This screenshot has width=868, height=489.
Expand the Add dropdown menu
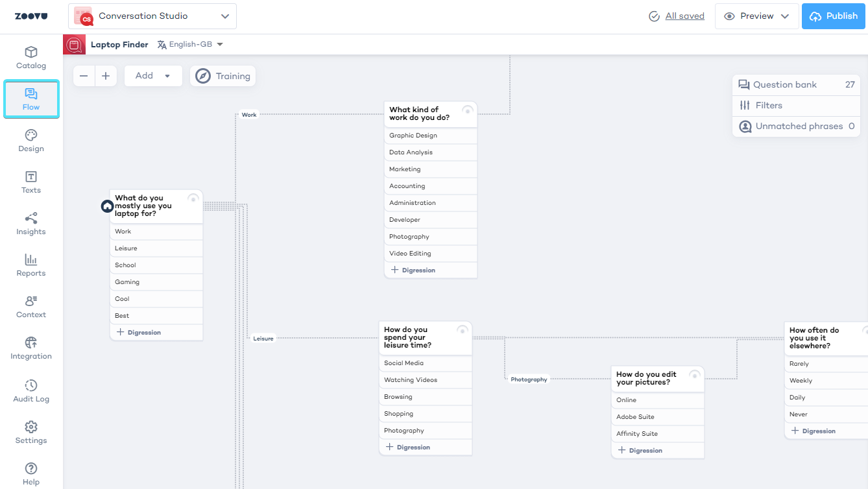153,76
